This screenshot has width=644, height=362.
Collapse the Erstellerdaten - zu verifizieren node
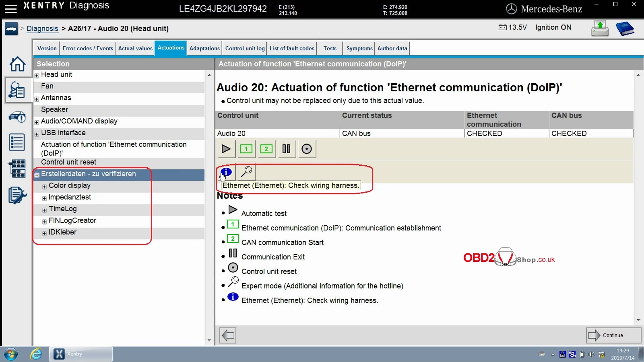[x=37, y=175]
